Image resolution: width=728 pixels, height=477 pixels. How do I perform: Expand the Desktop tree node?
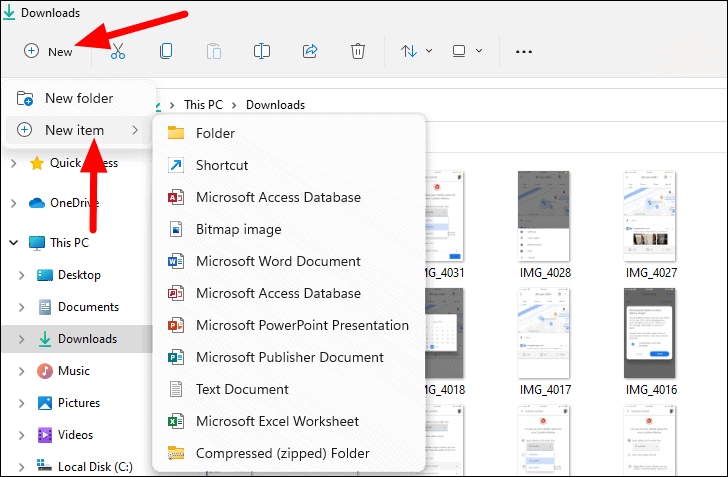click(x=21, y=275)
